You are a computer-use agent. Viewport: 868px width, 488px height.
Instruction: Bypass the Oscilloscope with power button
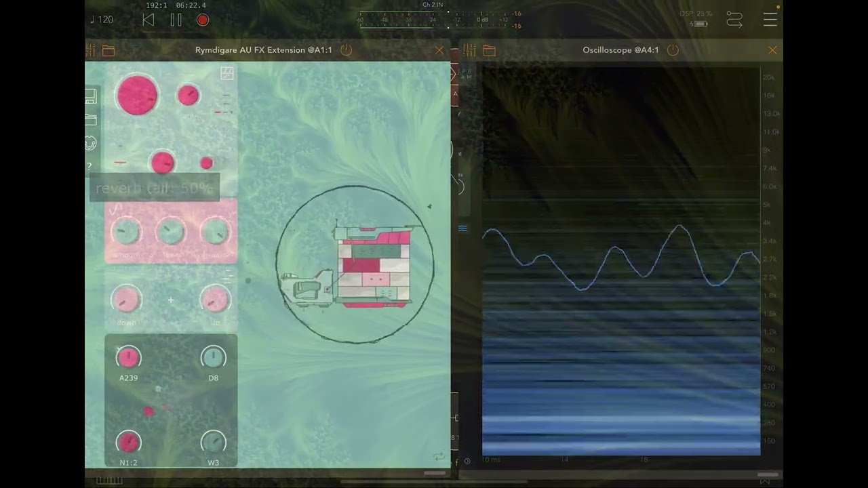coord(673,50)
